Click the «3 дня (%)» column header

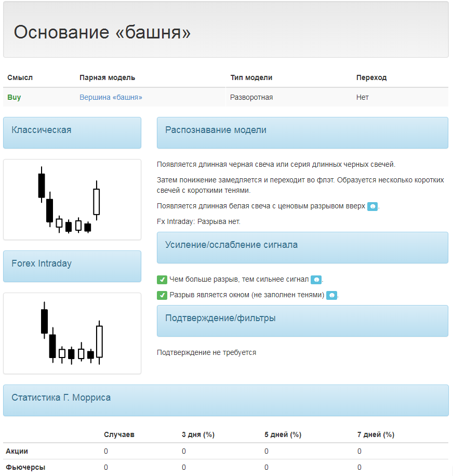[x=198, y=435]
